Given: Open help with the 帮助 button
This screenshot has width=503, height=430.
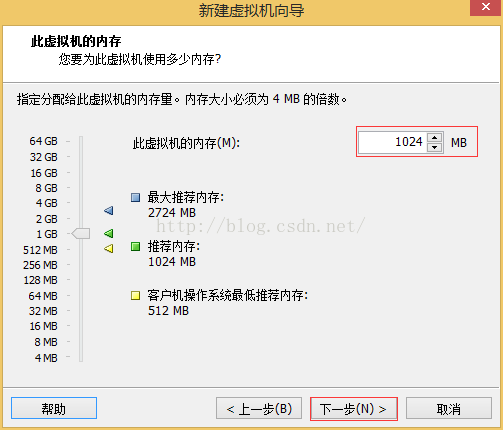Looking at the screenshot, I should point(54,408).
